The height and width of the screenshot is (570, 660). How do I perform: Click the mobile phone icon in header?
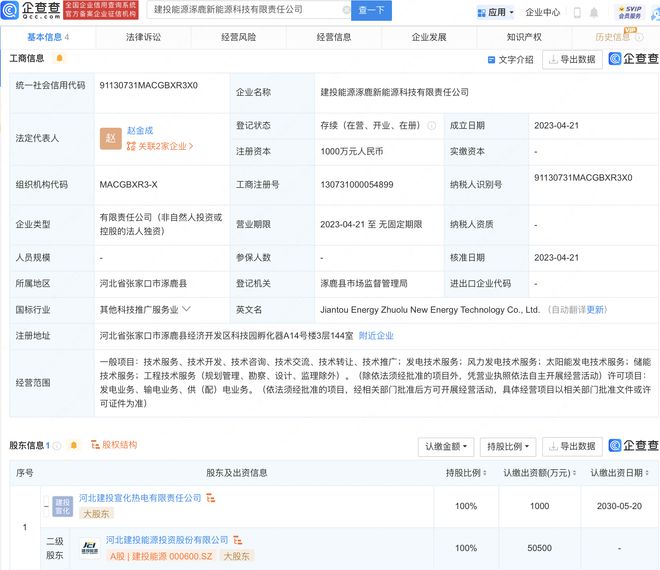click(577, 13)
